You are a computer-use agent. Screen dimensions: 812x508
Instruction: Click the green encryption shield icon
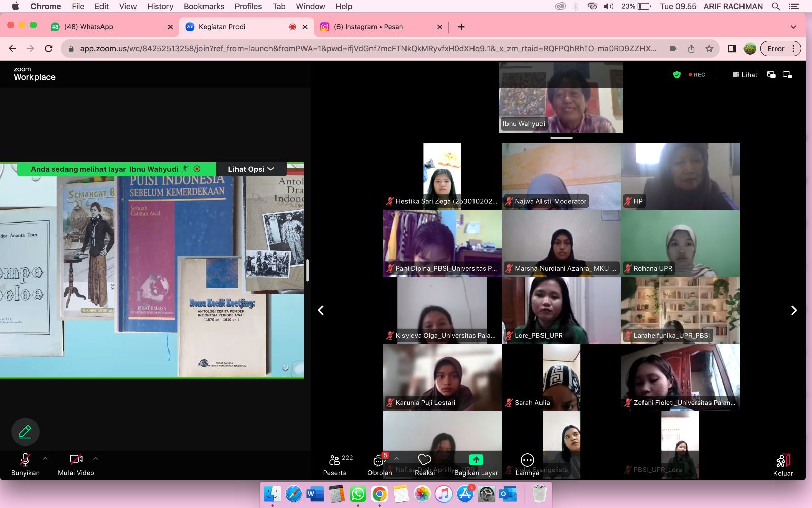pyautogui.click(x=676, y=75)
